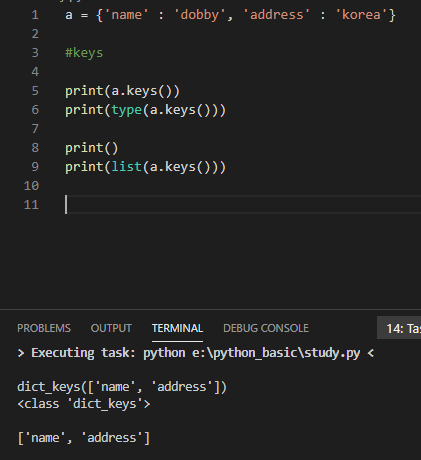
Task: Click the #keys comment on line 3
Action: 84,53
